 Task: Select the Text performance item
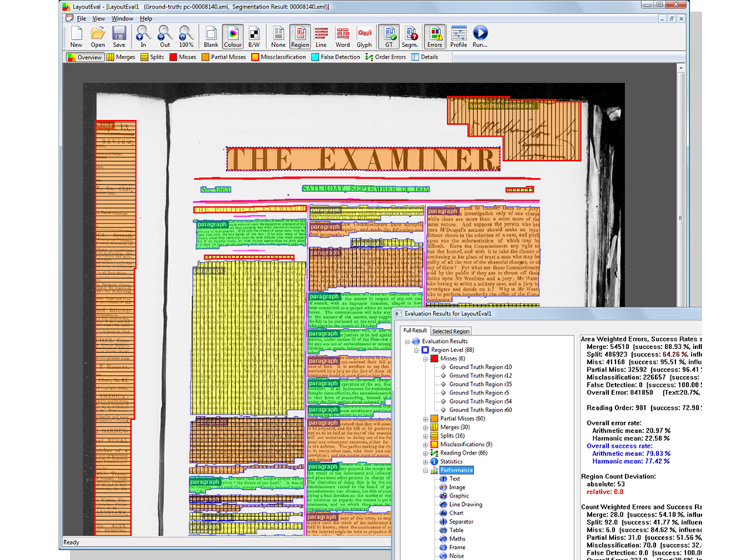[x=454, y=479]
